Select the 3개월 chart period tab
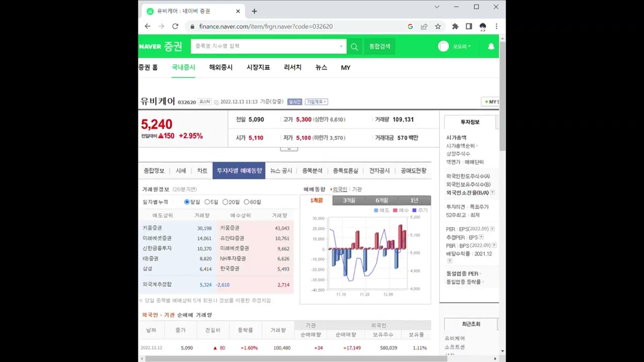The image size is (644, 362). pos(349,200)
